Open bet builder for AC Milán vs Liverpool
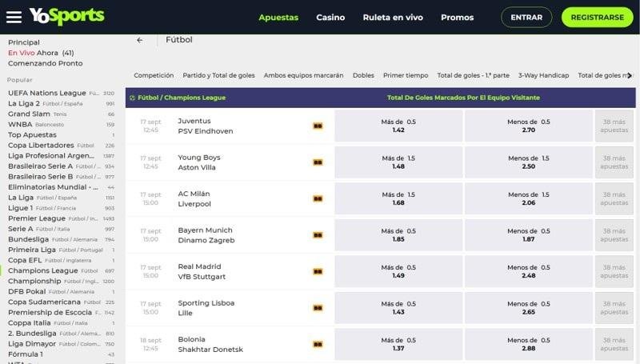Image resolution: width=640 pixels, height=364 pixels. point(318,198)
